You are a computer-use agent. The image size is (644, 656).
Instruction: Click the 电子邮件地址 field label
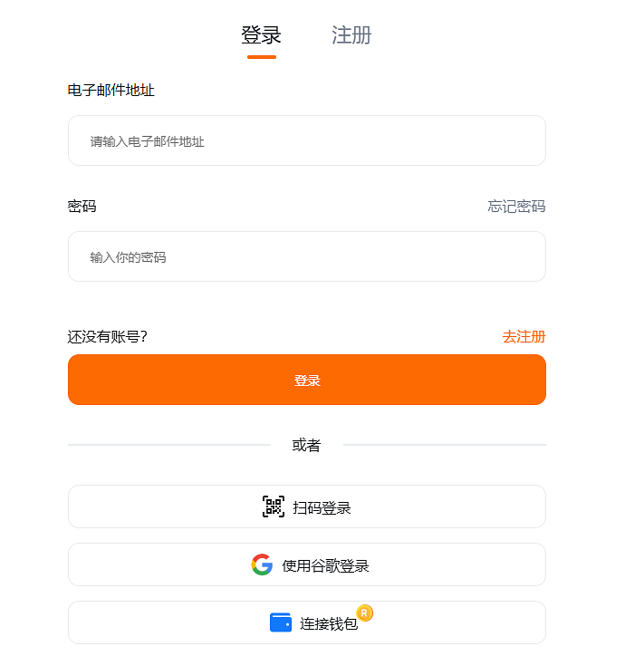tap(111, 91)
